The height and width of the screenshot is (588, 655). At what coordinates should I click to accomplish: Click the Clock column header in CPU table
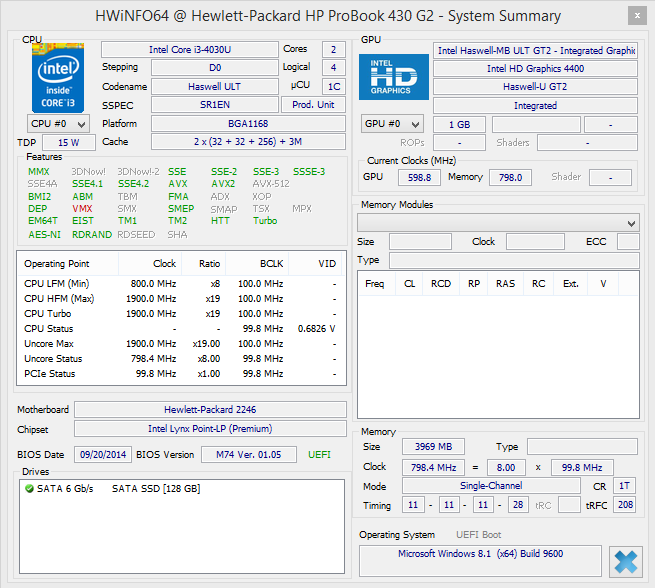[x=150, y=264]
